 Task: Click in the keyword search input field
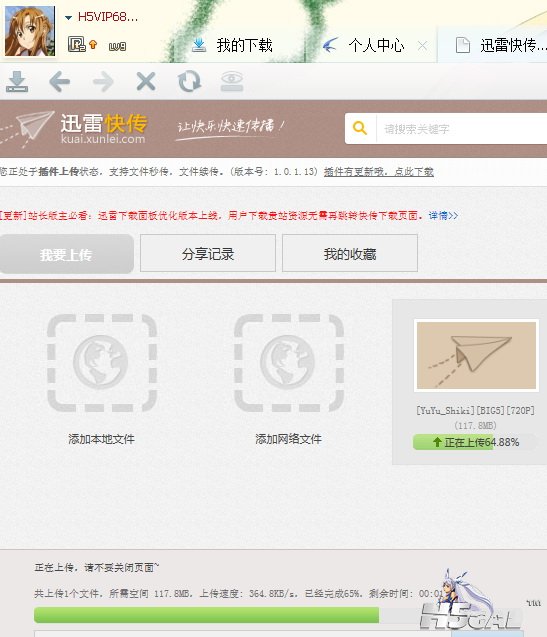click(462, 129)
